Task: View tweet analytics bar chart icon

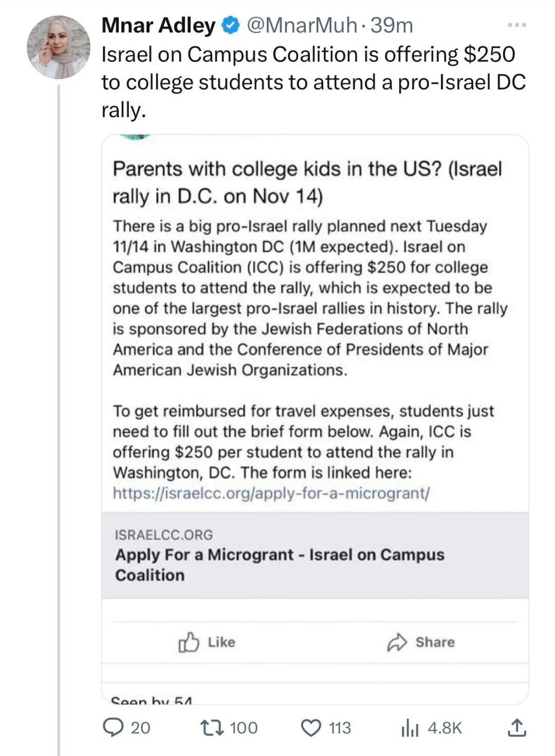Action: [x=410, y=728]
